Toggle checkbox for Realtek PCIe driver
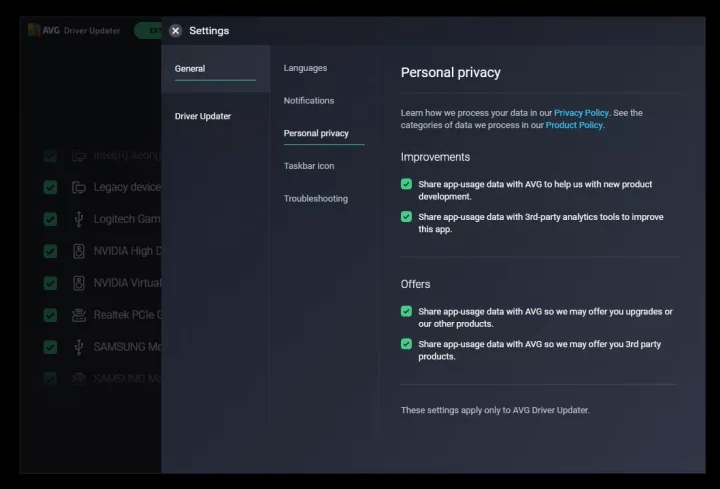This screenshot has height=489, width=720. 50,315
